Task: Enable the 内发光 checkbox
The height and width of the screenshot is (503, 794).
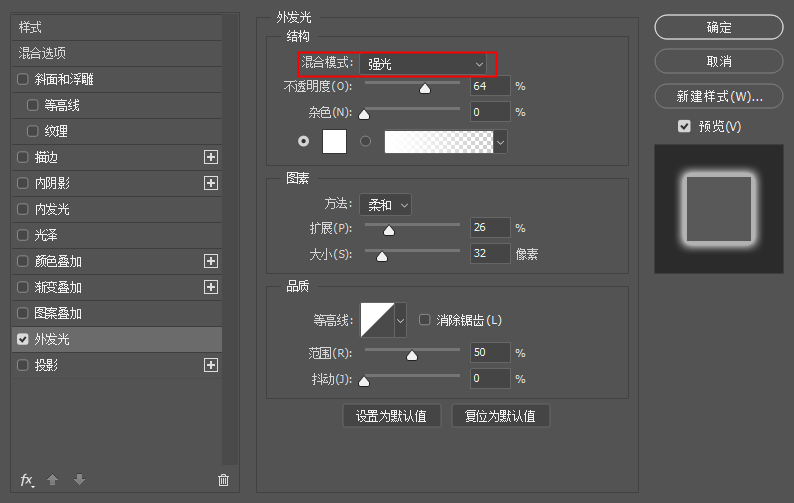Action: 23,209
